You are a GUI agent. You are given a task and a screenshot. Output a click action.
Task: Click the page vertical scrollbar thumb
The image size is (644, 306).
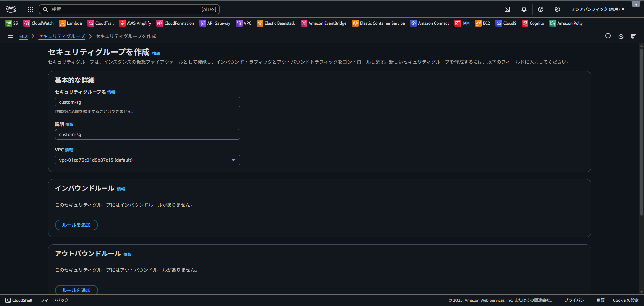point(641,132)
